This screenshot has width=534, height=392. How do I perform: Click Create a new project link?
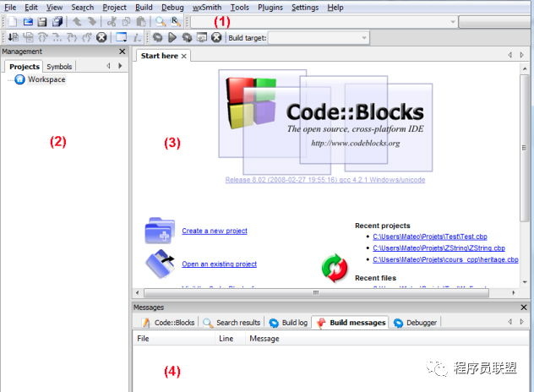point(215,231)
